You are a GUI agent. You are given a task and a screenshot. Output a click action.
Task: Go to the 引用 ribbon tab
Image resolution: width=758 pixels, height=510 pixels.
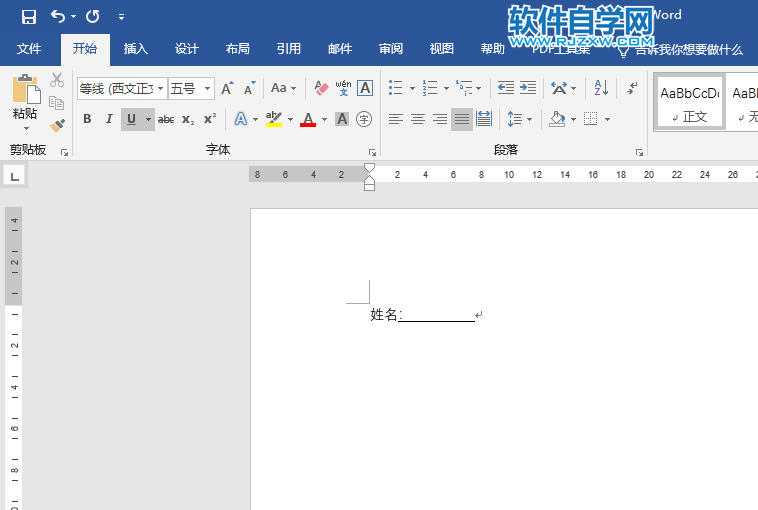click(289, 49)
